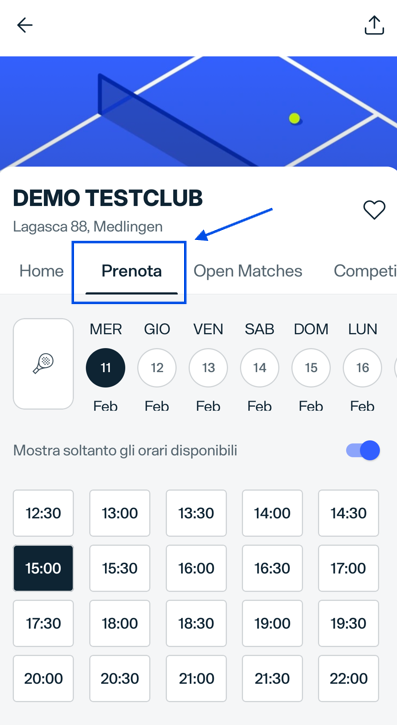Select the 19:00 time slot

[272, 623]
